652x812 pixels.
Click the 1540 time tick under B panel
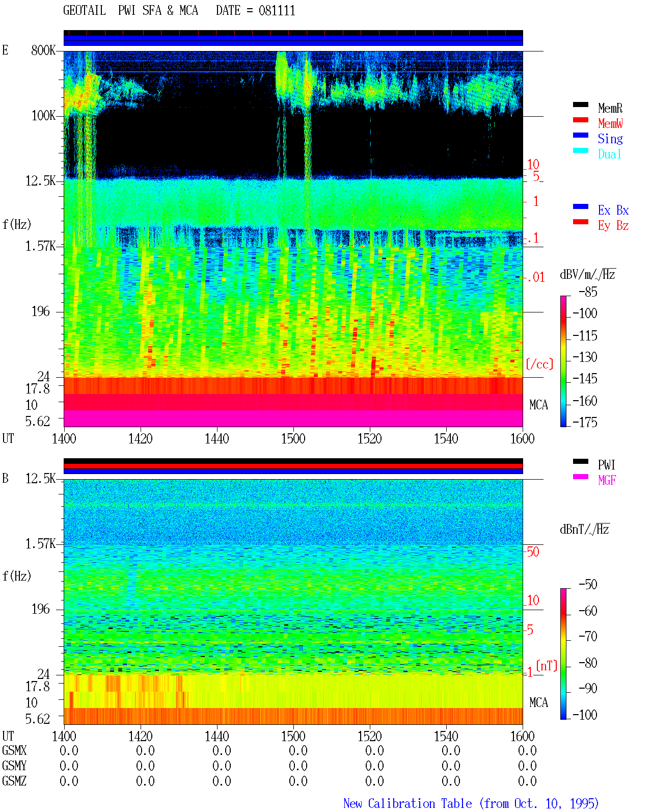[446, 736]
